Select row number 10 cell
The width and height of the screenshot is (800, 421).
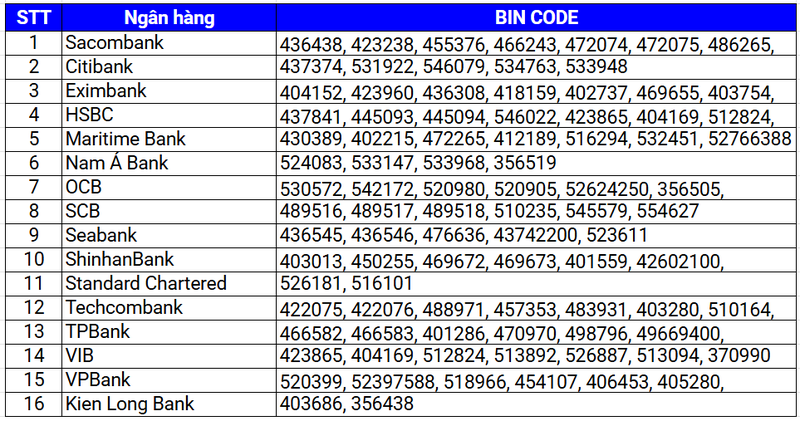[x=34, y=260]
